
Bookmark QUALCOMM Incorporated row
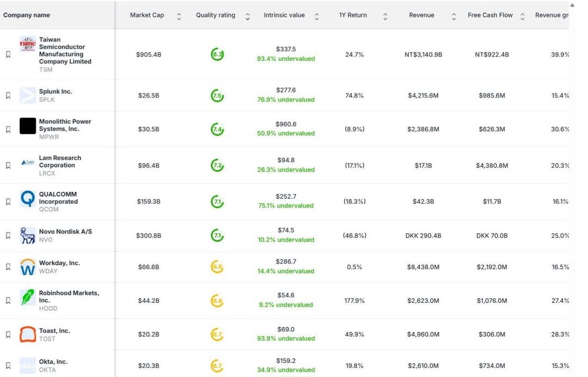pyautogui.click(x=8, y=202)
